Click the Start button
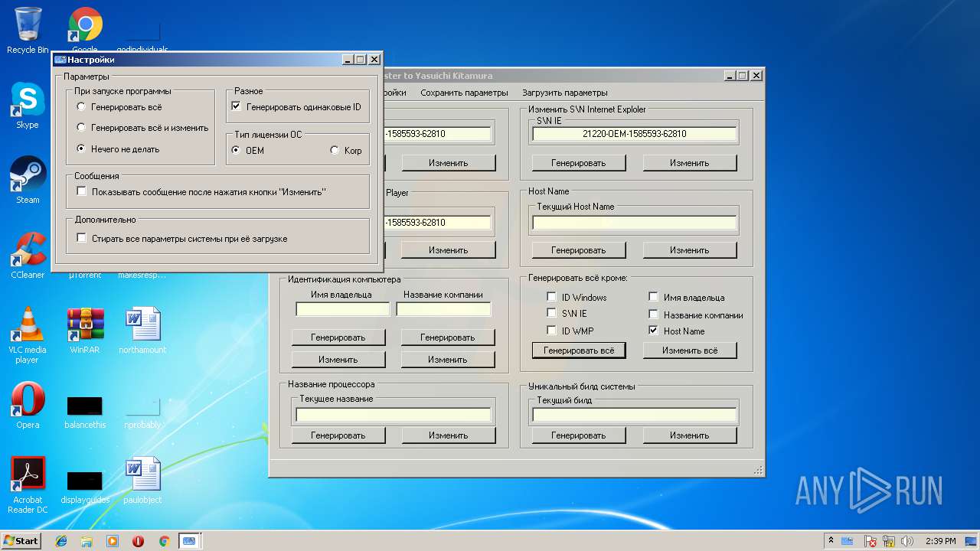The image size is (980, 551). tap(21, 541)
